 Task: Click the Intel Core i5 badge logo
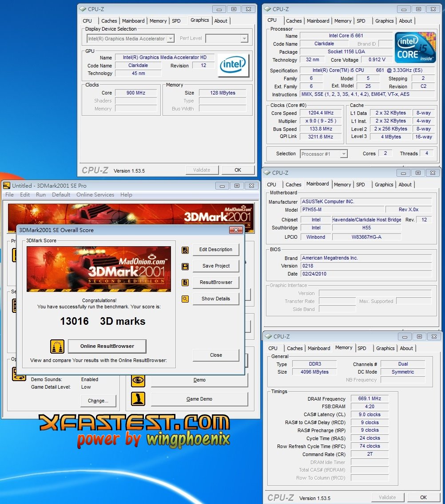pos(415,47)
